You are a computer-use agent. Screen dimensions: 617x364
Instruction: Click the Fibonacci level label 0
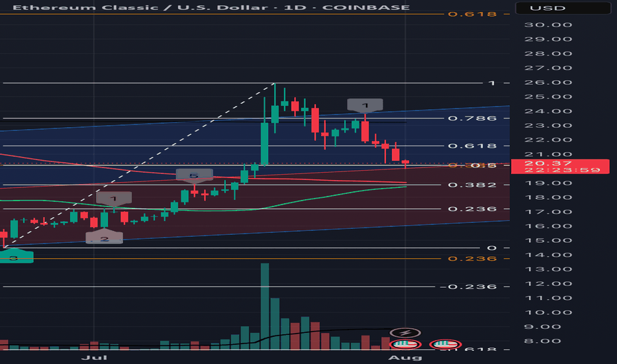click(491, 248)
